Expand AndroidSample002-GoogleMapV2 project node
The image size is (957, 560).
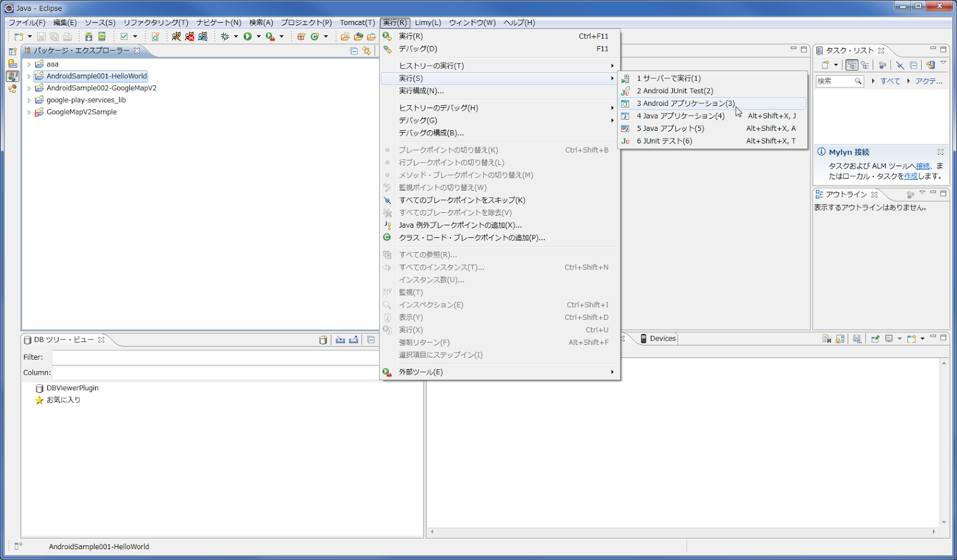pyautogui.click(x=29, y=88)
